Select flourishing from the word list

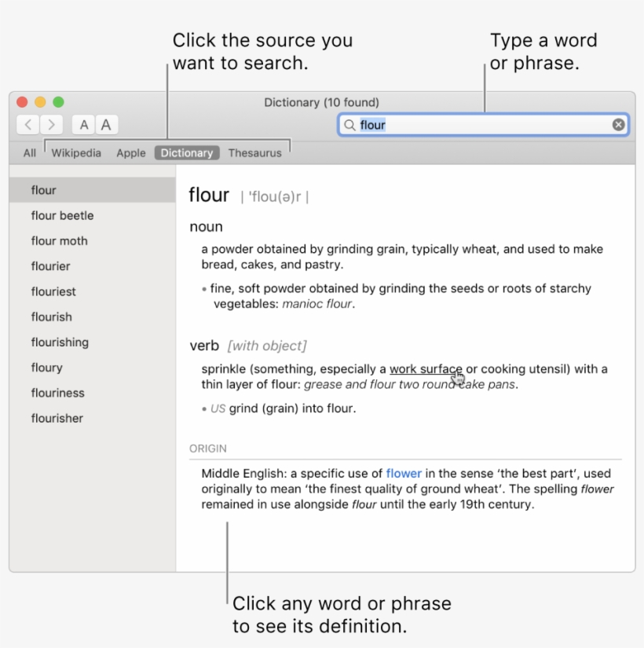tap(60, 342)
